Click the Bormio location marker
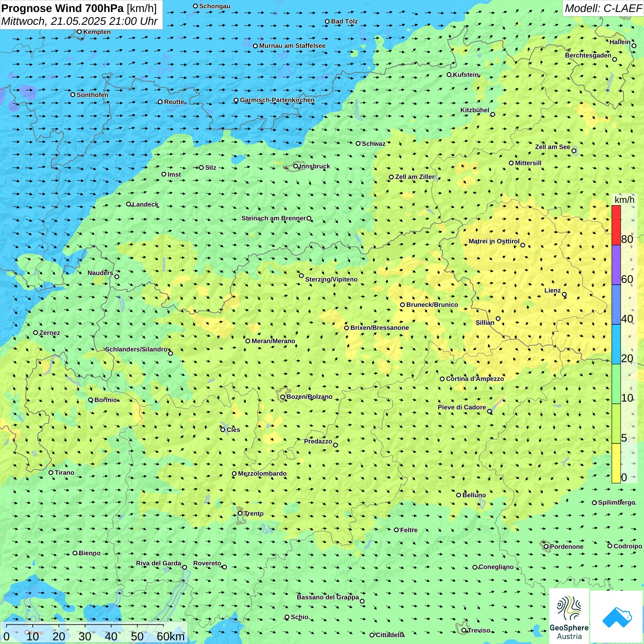The width and height of the screenshot is (644, 644). click(x=91, y=400)
